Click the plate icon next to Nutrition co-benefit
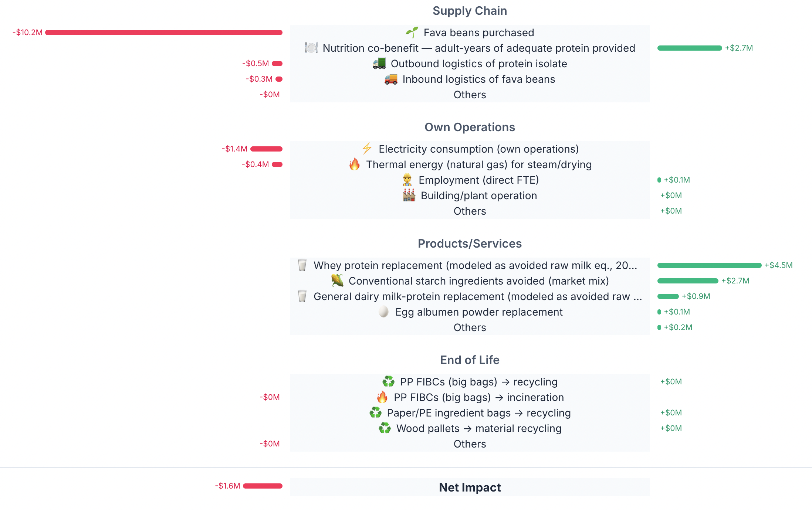 (311, 48)
